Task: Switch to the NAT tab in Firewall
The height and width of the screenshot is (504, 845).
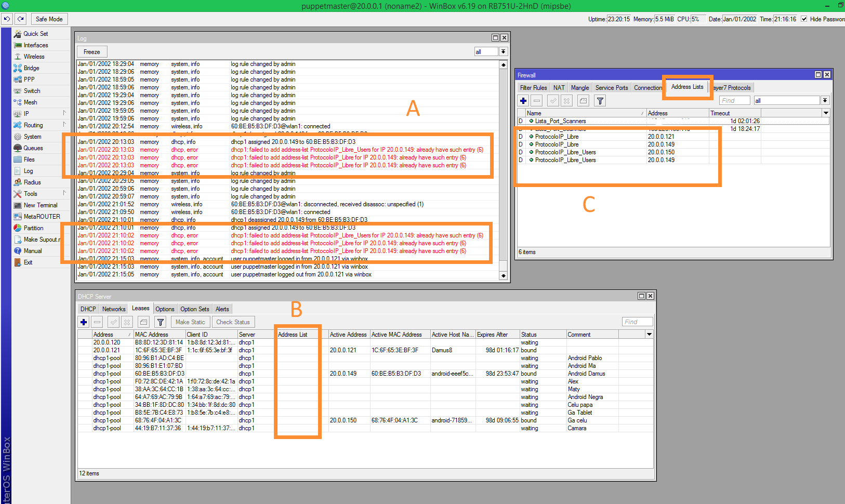Action: pyautogui.click(x=559, y=87)
